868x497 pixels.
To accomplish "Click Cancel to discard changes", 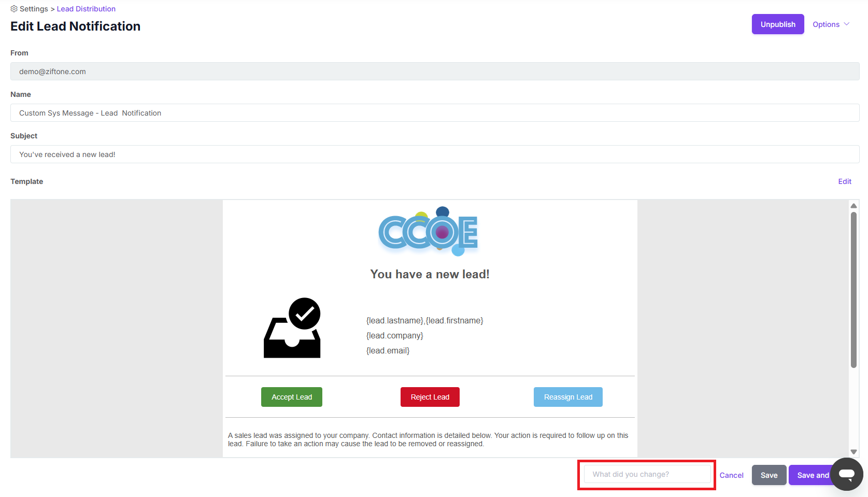I will click(731, 475).
